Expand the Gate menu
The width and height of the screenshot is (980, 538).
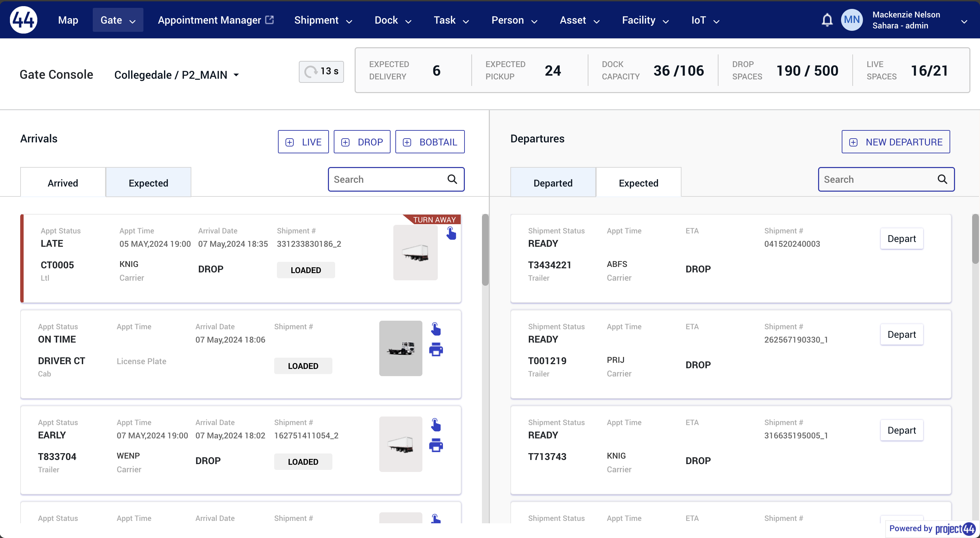118,20
